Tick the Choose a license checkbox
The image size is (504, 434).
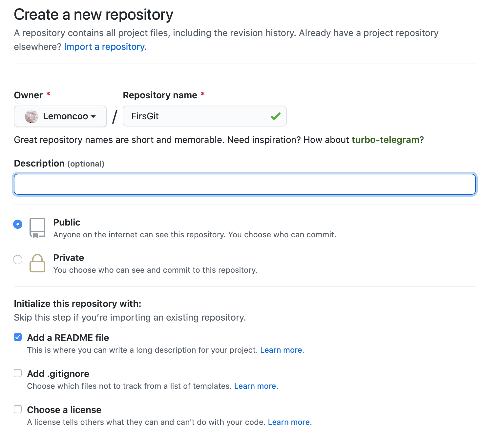pos(18,409)
